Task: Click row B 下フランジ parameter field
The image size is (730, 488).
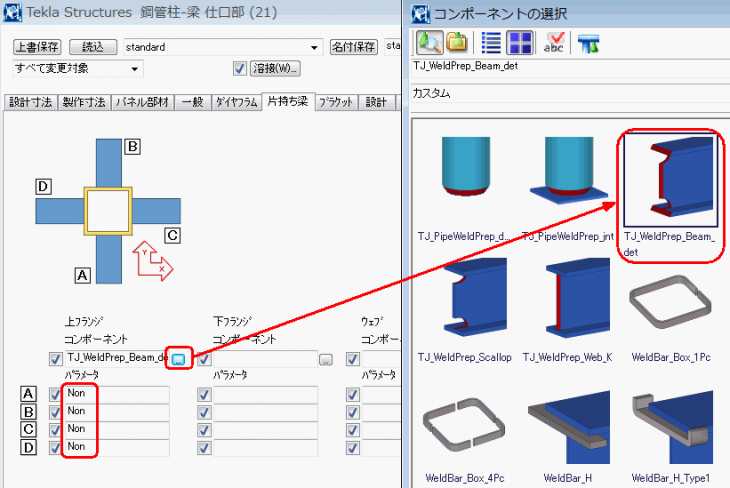Action: tap(265, 412)
